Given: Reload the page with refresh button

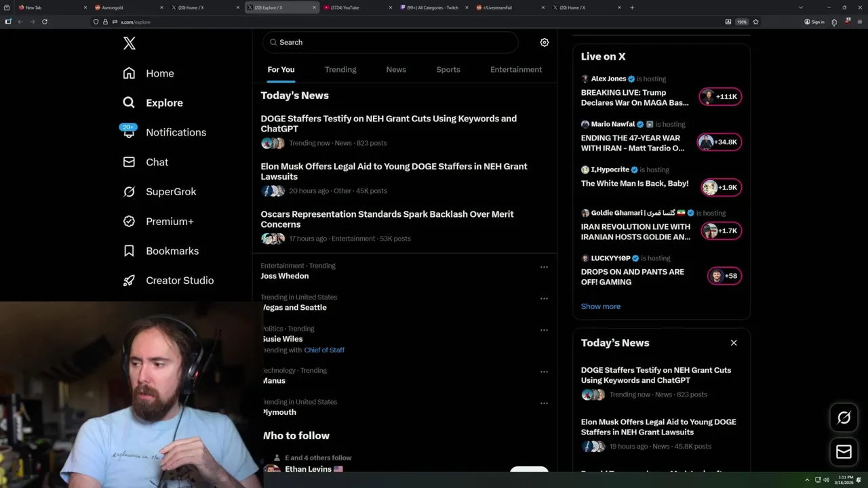Looking at the screenshot, I should click(45, 22).
